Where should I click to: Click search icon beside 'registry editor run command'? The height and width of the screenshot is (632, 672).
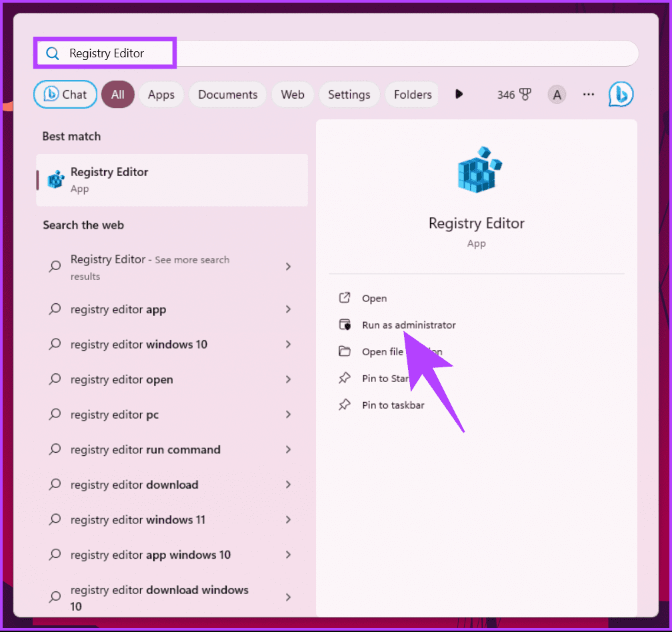click(55, 449)
